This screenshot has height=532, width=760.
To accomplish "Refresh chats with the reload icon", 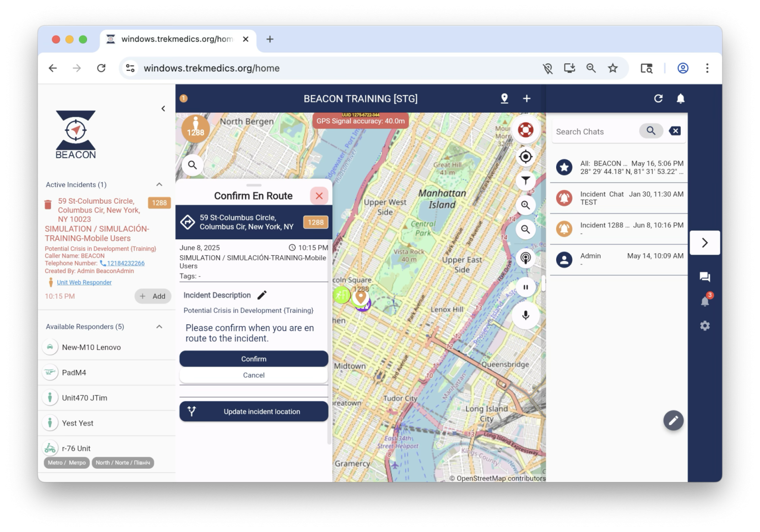I will click(x=658, y=98).
